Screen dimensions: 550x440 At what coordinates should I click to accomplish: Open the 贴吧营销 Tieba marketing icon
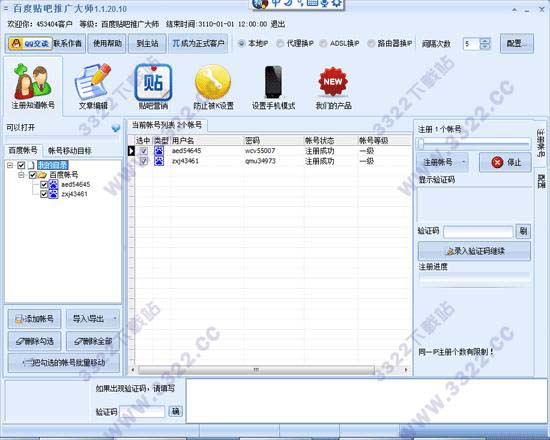point(153,86)
